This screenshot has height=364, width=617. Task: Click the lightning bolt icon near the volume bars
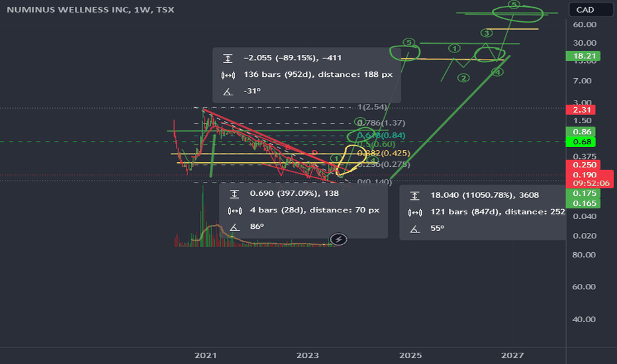(x=338, y=240)
